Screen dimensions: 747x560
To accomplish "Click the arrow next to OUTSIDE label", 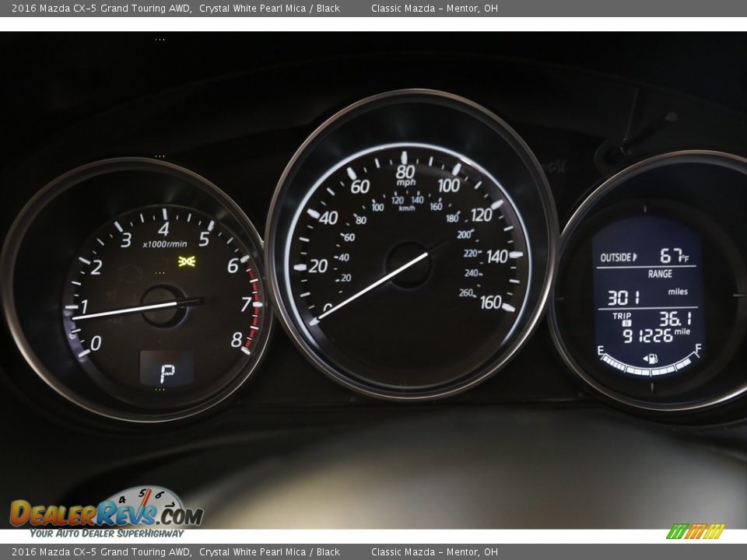I will tap(635, 257).
